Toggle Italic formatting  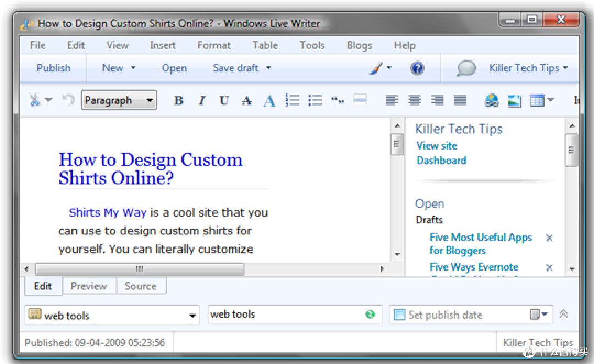point(202,101)
